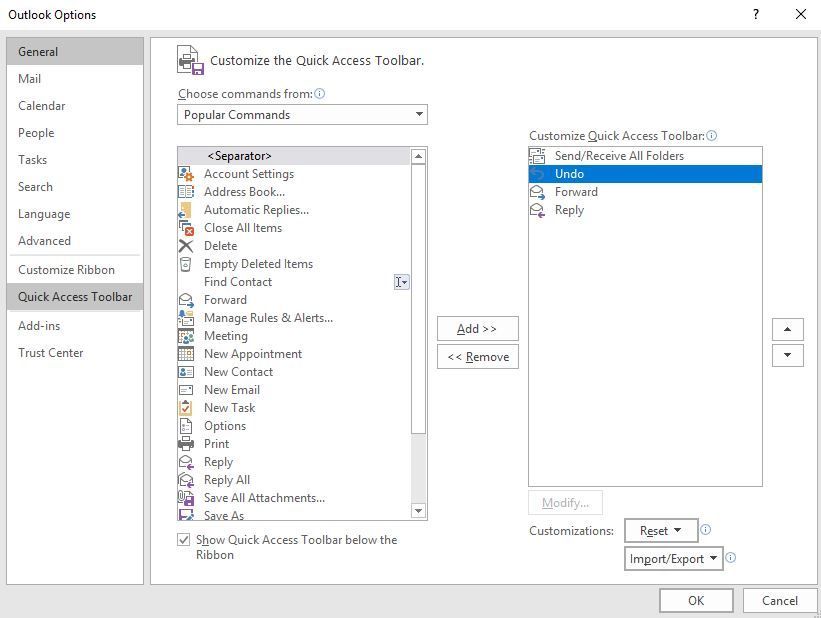Open the Search options category
Image resolution: width=821 pixels, height=618 pixels.
click(75, 187)
